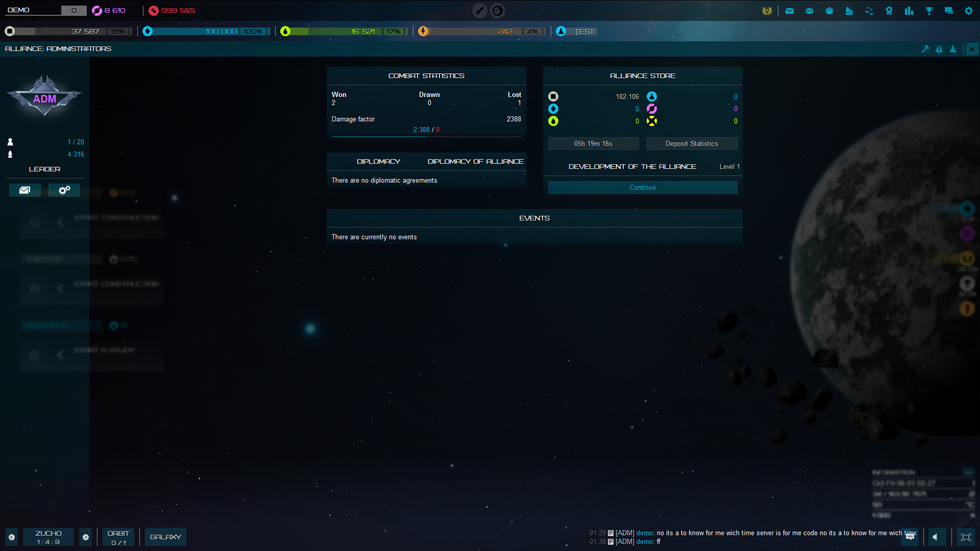Open the achievements ribbon medal icon
This screenshot has width=980, height=551.
(889, 11)
